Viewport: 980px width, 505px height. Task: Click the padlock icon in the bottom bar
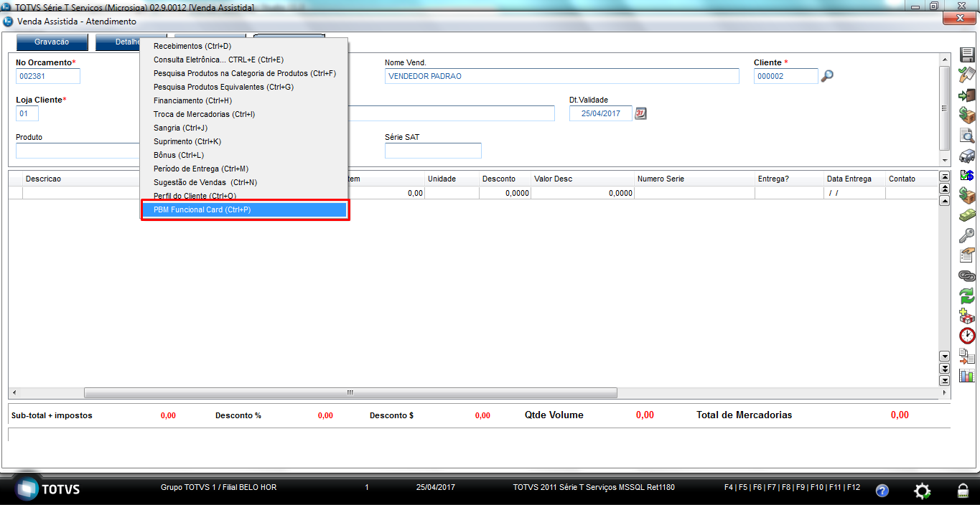(x=963, y=491)
